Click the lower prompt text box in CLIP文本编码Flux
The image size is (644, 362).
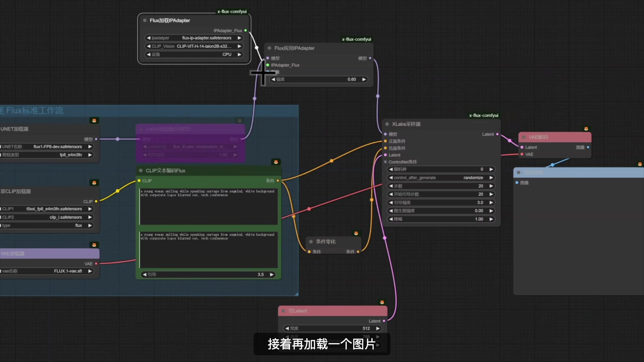coord(208,250)
